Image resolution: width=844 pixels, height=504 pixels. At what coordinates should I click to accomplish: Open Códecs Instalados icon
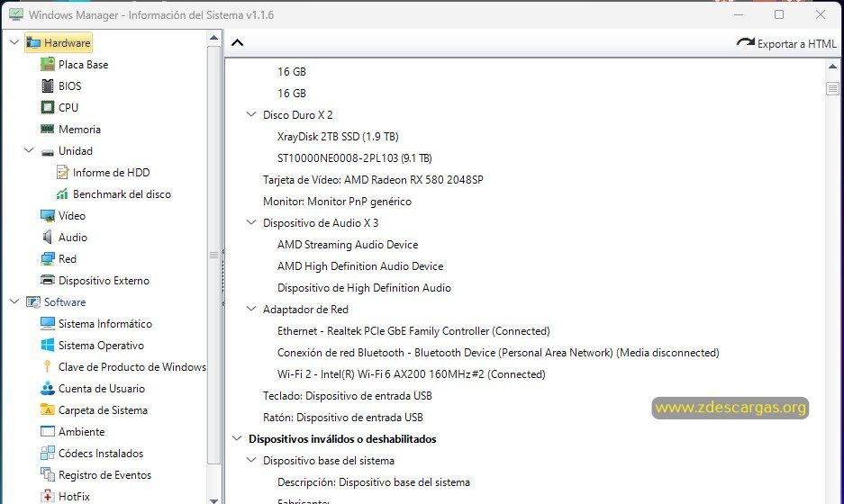[x=48, y=453]
